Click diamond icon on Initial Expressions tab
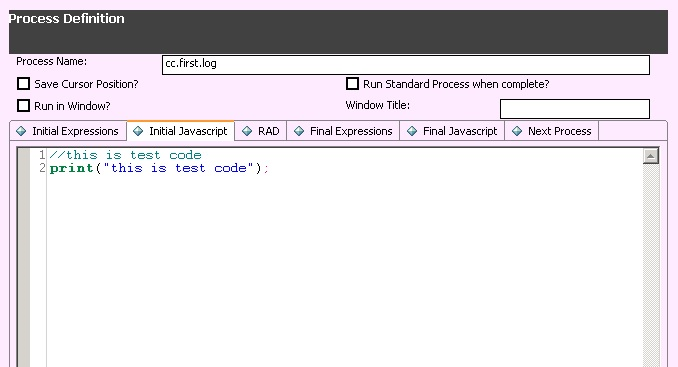Viewport: 678px width, 367px height. (21, 131)
